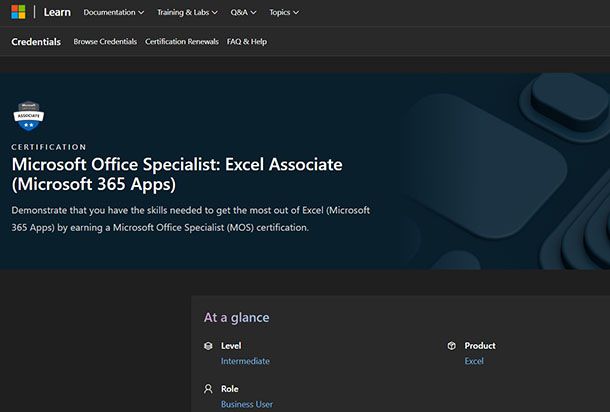The width and height of the screenshot is (610, 412).
Task: Open the Learn home link
Action: [57, 12]
